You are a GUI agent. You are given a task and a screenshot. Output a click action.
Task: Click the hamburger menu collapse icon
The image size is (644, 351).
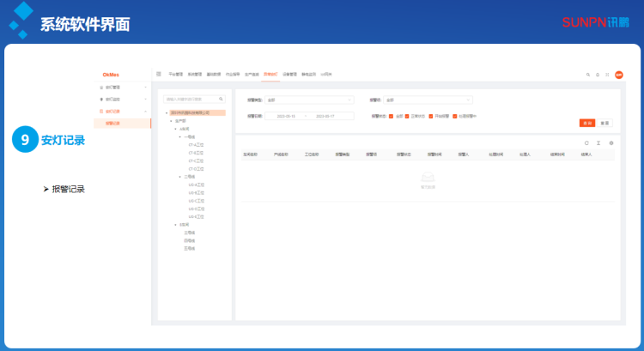click(x=159, y=75)
